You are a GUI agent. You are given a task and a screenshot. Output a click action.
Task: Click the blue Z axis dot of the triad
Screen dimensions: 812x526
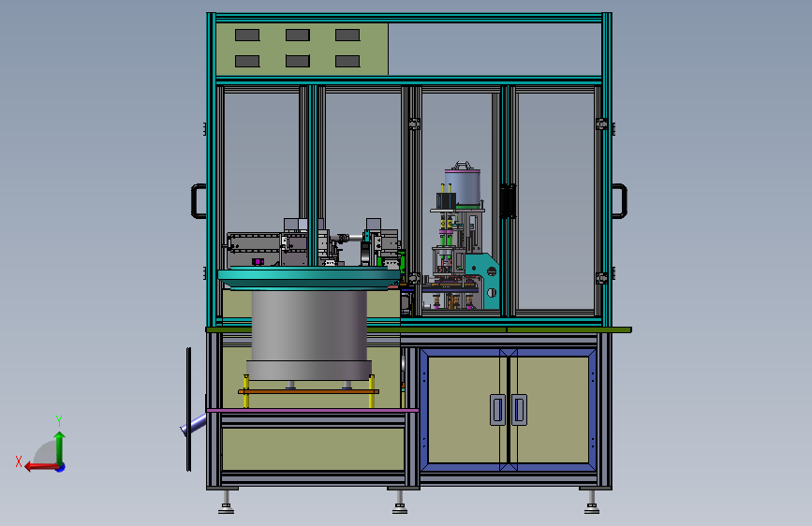pyautogui.click(x=61, y=467)
